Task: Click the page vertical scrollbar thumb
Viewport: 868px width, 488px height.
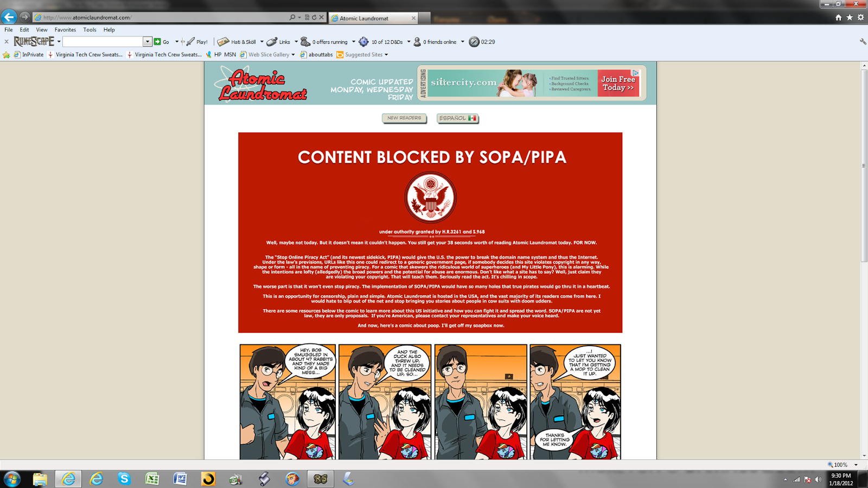Action: (864, 165)
